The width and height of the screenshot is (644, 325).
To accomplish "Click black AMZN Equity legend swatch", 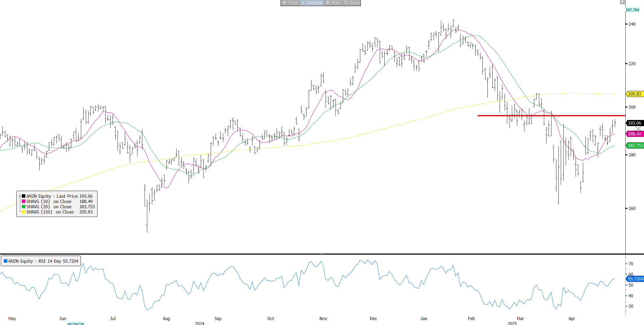I will coord(24,196).
